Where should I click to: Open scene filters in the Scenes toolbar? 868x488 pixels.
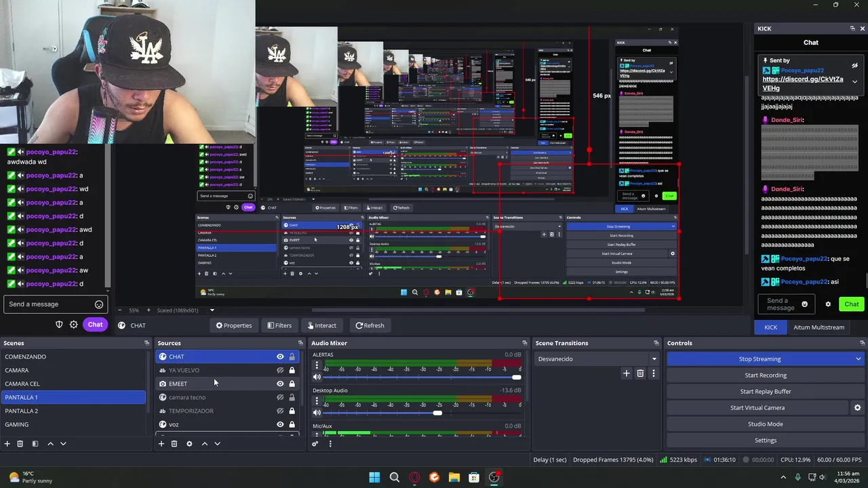coord(35,443)
